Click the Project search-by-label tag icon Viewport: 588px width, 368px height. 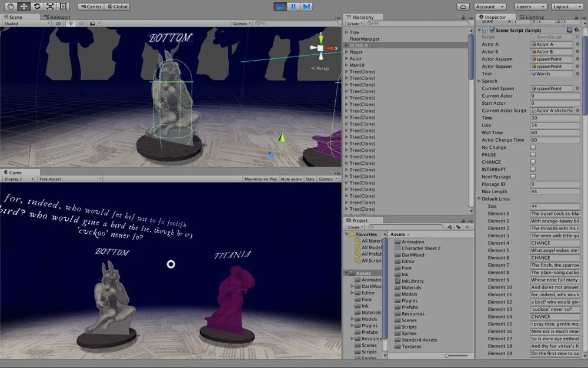[458, 227]
